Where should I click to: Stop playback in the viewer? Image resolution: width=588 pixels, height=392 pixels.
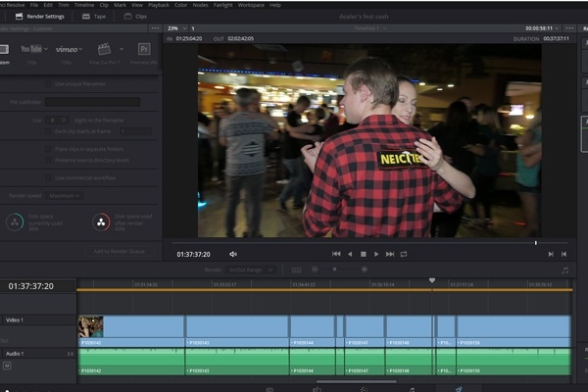click(x=363, y=254)
